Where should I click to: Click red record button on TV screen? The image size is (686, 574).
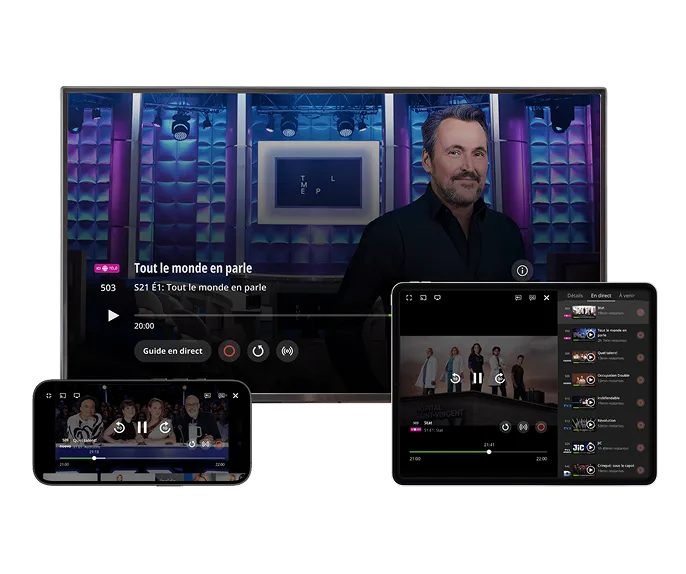pos(229,351)
